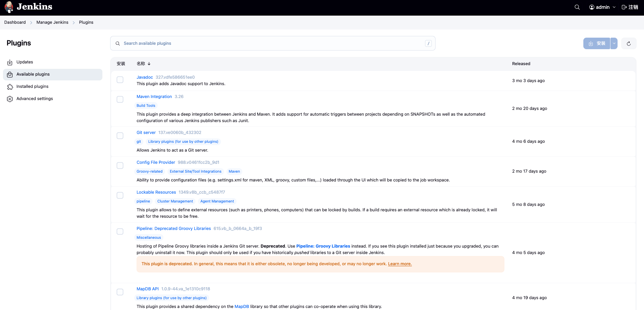Click the Miscellaneous category tag
Viewport: 644px width, 310px height.
click(149, 238)
